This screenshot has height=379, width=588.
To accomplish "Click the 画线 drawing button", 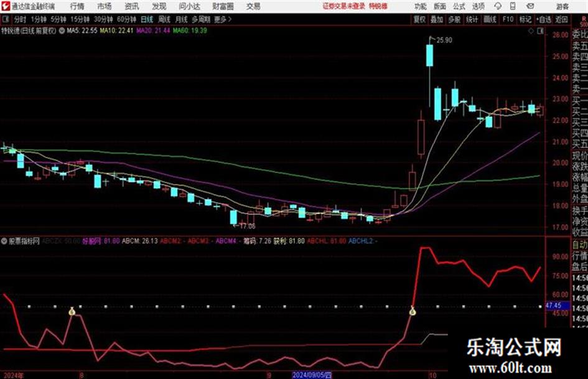I will (x=490, y=19).
